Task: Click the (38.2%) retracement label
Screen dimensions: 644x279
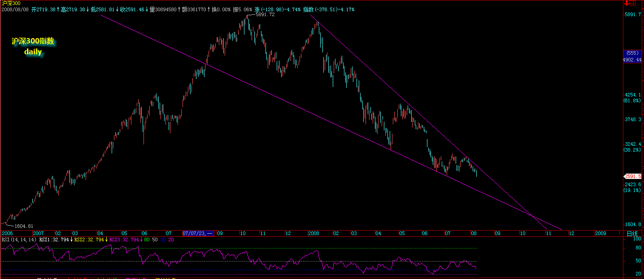Action: [632, 150]
